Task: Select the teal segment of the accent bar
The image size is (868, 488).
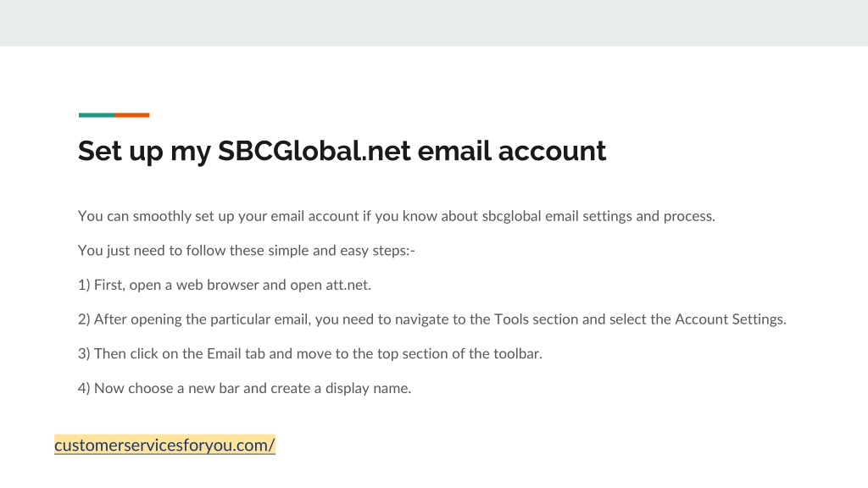Action: 97,115
